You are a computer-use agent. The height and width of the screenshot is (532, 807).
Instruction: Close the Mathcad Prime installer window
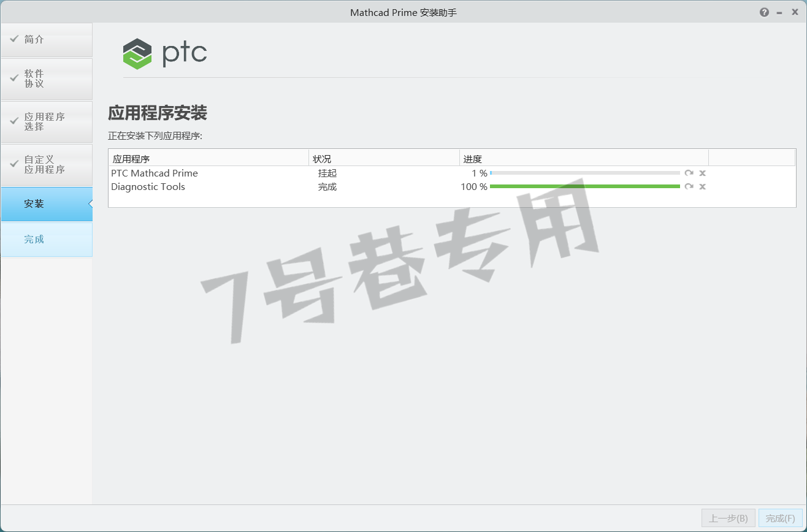[x=795, y=12]
